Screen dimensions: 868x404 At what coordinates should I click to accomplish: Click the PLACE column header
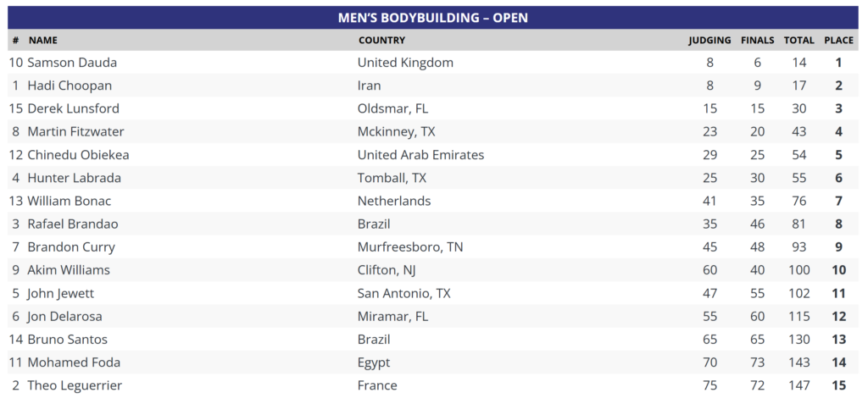[x=838, y=40]
